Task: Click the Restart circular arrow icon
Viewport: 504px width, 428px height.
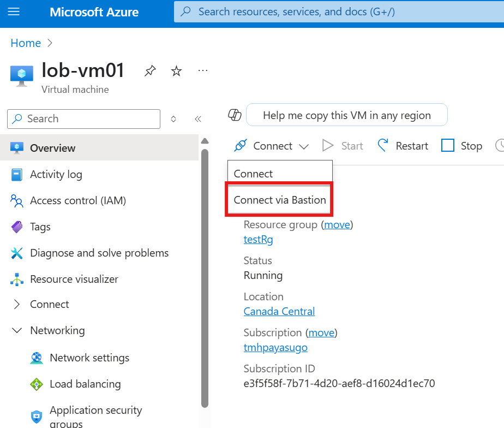Action: tap(383, 145)
